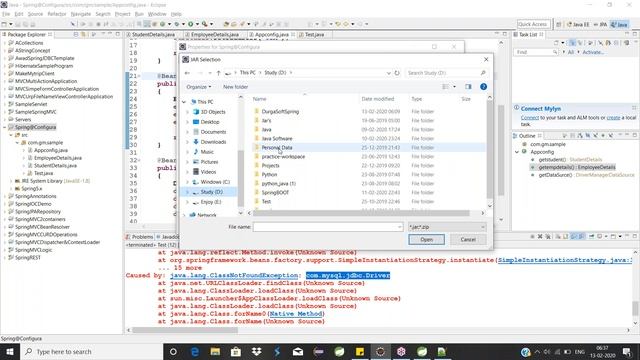The height and width of the screenshot is (360, 640).
Task: Select the practice-workspace folder
Action: (283, 156)
